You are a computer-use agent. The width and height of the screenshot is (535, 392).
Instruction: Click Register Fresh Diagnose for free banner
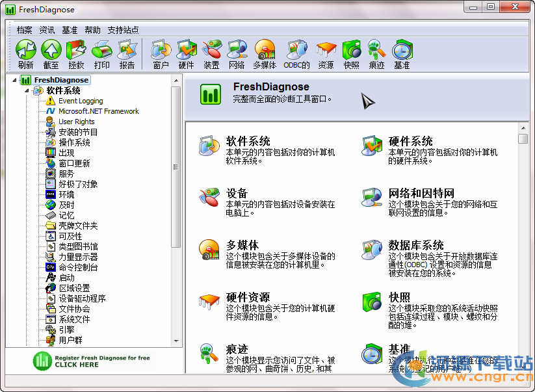pyautogui.click(x=91, y=361)
